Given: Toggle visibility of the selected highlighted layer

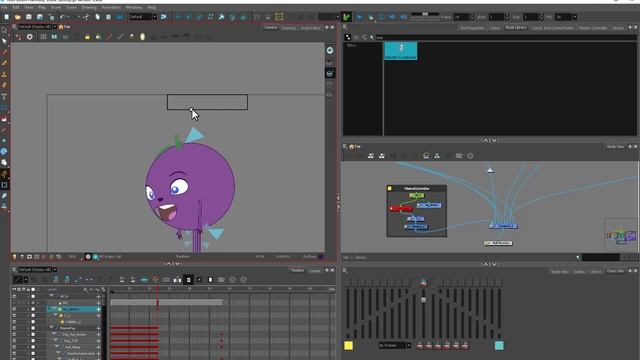Looking at the screenshot, I should (14, 309).
